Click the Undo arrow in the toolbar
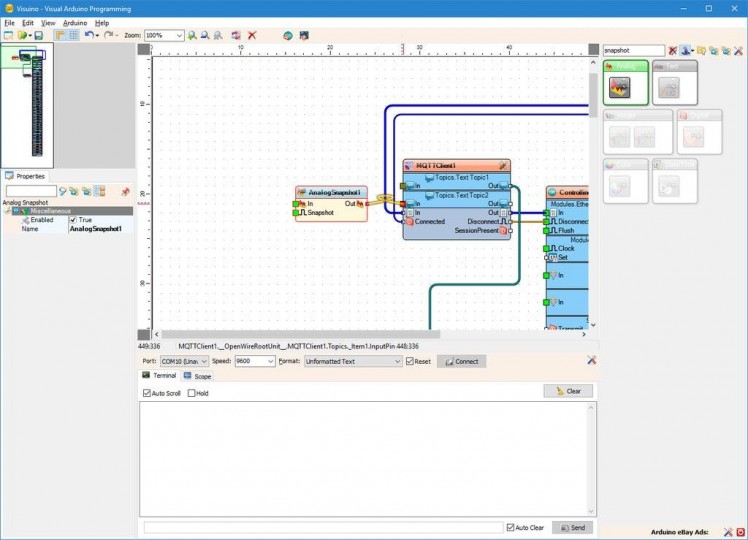Viewport: 748px width, 540px height. coord(89,35)
